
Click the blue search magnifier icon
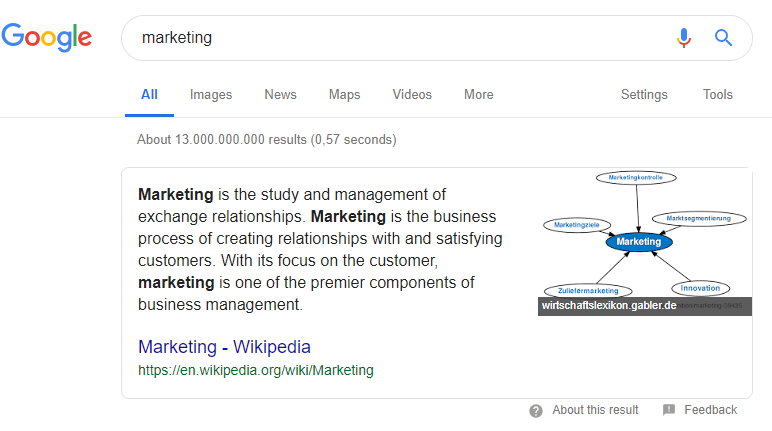point(724,38)
